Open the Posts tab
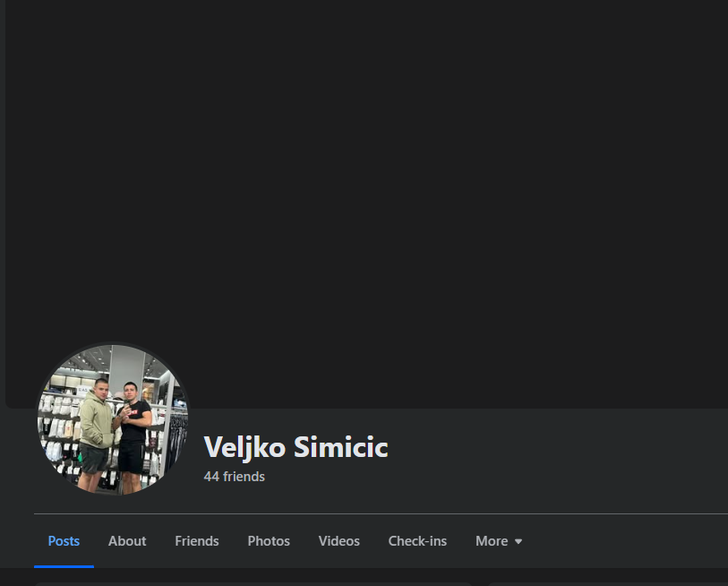 pyautogui.click(x=64, y=541)
